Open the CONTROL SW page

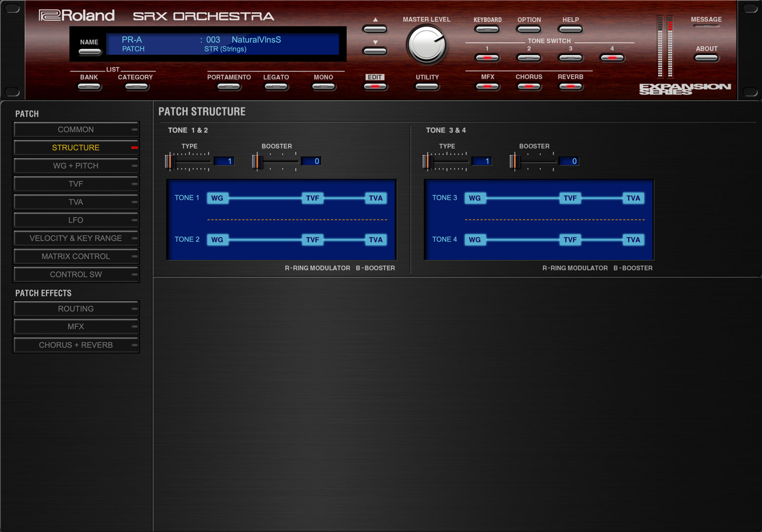coord(76,275)
